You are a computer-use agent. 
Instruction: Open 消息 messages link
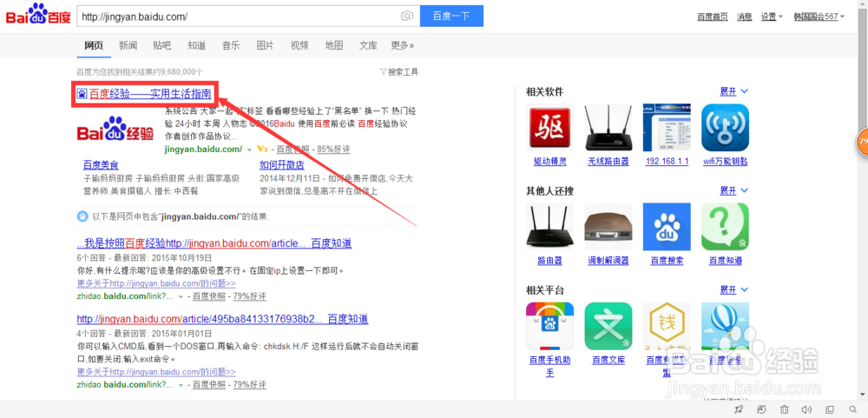coord(744,17)
